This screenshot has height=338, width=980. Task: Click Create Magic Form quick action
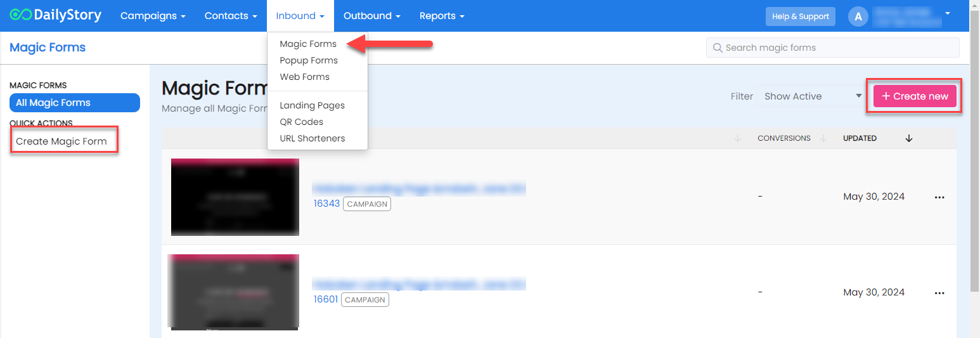pyautogui.click(x=61, y=141)
